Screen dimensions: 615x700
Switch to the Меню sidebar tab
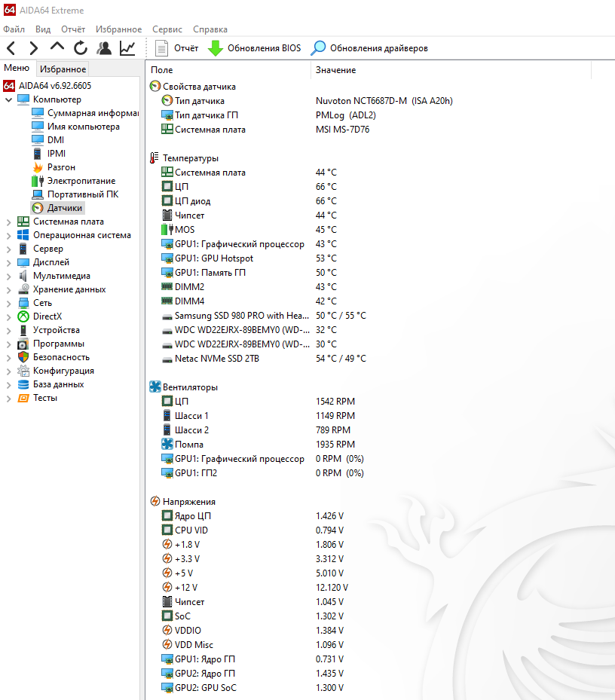pos(17,68)
